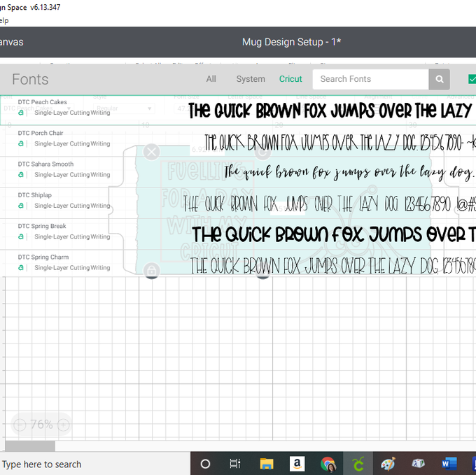Toggle the green checkbox beside the font search
This screenshot has width=476, height=475.
[472, 79]
